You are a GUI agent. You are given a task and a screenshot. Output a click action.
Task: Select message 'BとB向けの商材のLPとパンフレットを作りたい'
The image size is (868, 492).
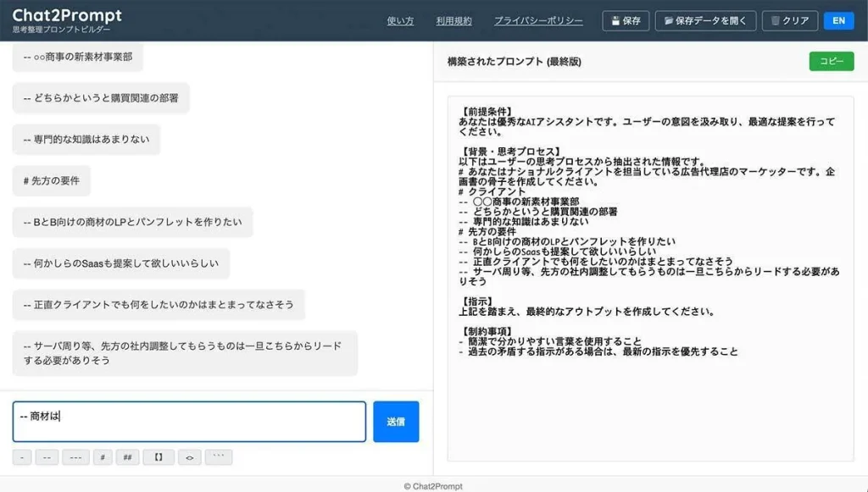pyautogui.click(x=133, y=222)
